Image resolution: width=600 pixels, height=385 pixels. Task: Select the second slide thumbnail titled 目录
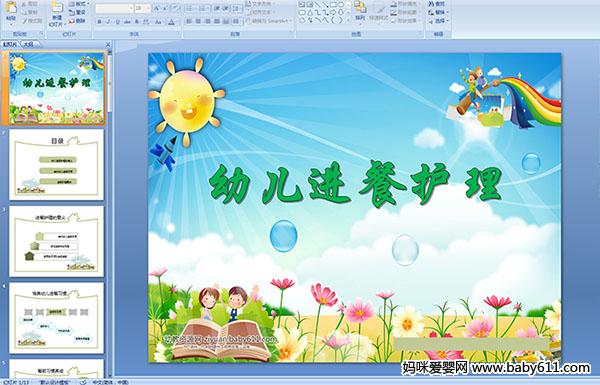pyautogui.click(x=57, y=165)
